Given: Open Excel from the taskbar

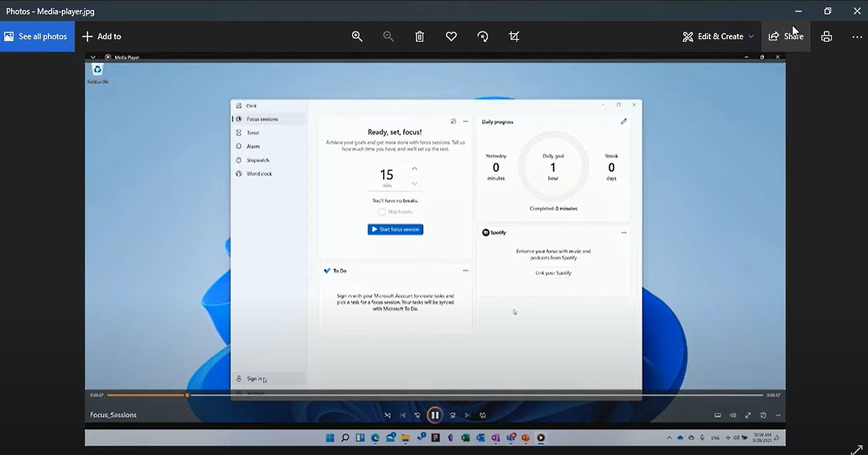Looking at the screenshot, I should [466, 438].
